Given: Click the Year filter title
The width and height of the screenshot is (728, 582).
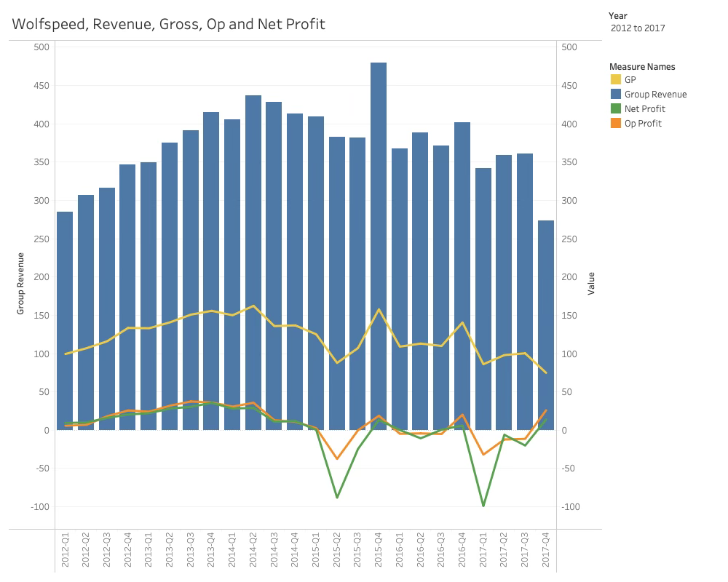Looking at the screenshot, I should point(617,16).
